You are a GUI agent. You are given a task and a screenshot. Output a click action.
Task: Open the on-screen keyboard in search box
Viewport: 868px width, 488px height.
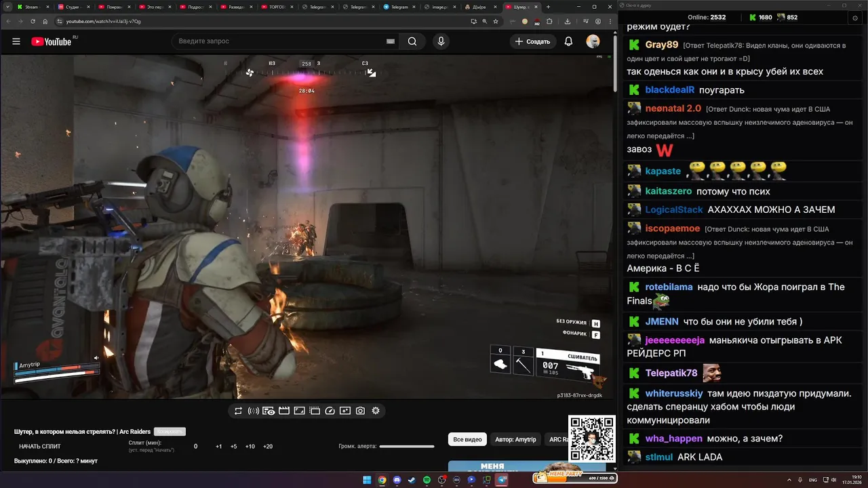click(x=391, y=41)
